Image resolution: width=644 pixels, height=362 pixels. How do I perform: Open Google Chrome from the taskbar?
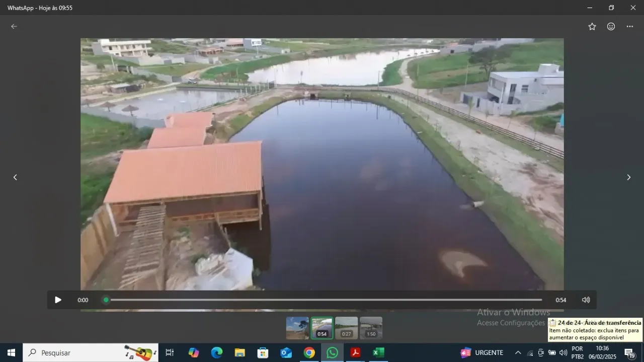click(x=309, y=353)
